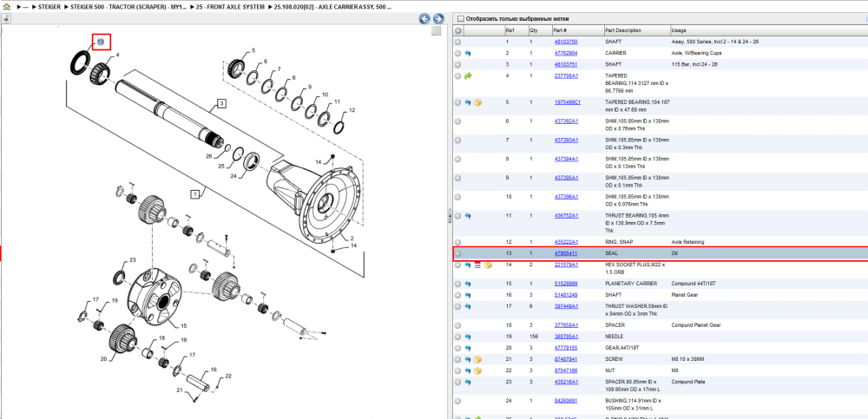Click the splitter handle between diagram and table
Viewport: 868px width, 419px height.
tap(449, 216)
